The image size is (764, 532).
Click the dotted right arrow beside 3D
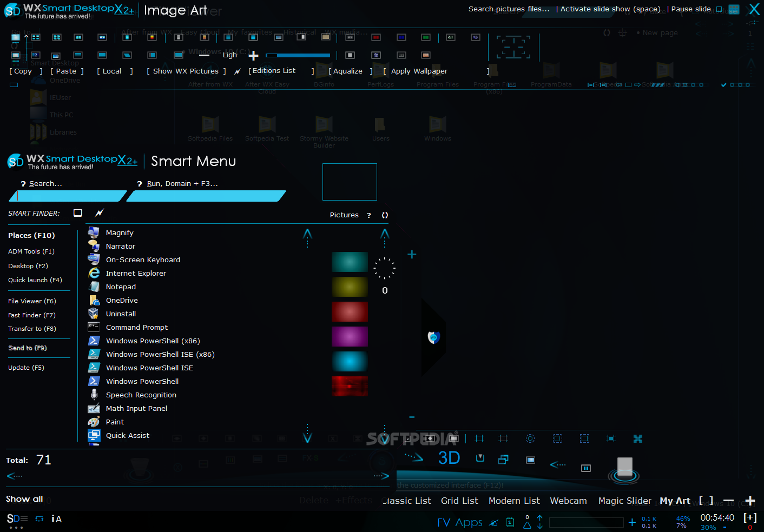[414, 457]
